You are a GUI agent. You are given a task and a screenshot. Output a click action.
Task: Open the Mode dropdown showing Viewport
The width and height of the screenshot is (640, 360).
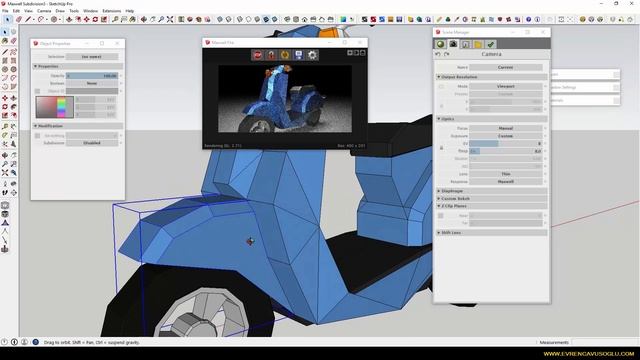(506, 87)
